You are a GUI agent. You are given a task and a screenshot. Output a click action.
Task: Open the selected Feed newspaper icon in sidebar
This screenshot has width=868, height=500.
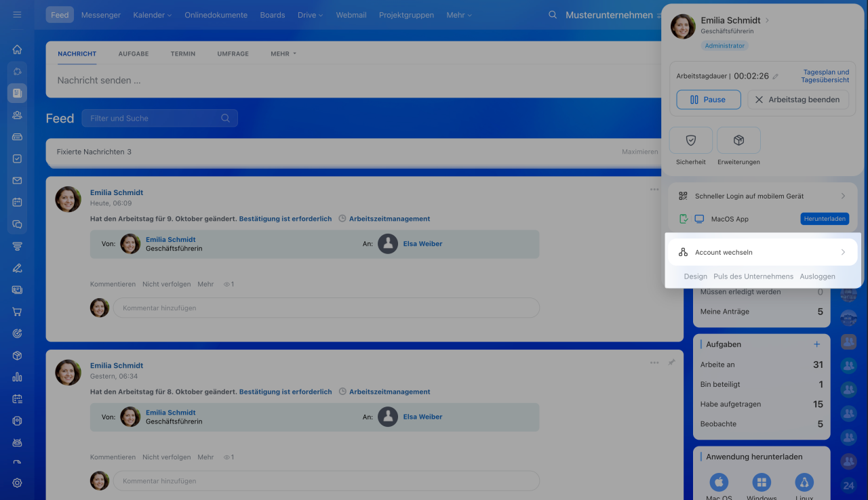[x=17, y=93]
